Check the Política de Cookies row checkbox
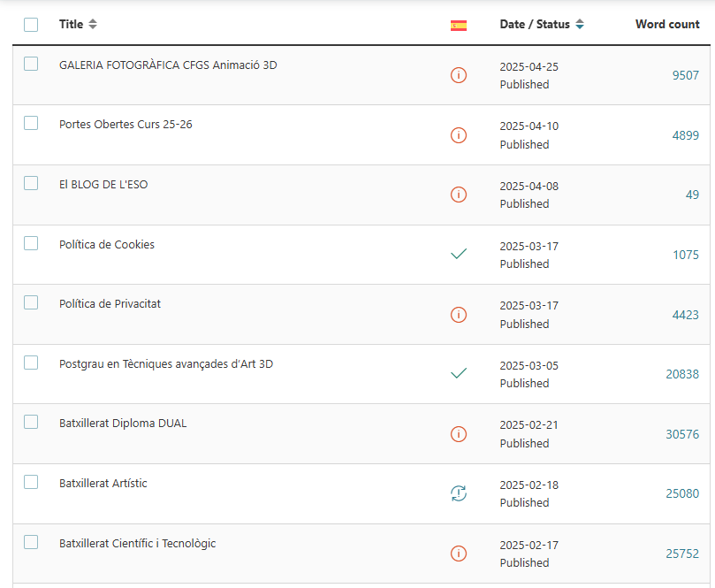 31,243
